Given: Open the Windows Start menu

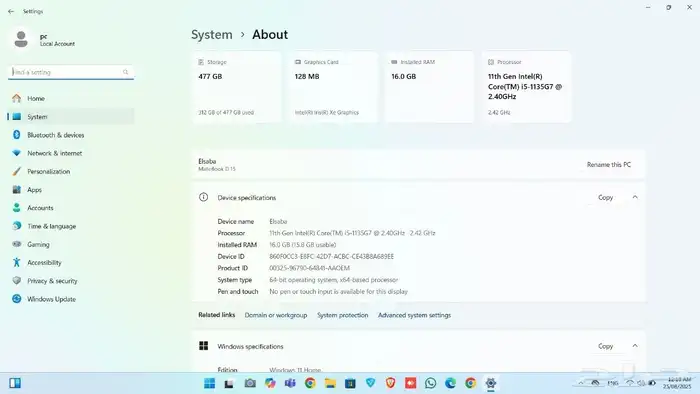Looking at the screenshot, I should click(x=209, y=383).
